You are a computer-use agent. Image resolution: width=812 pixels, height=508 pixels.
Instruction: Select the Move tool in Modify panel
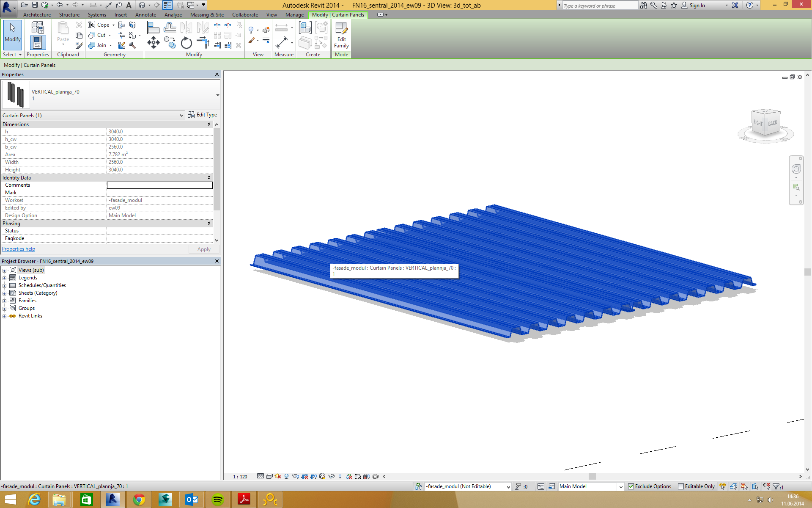point(153,42)
